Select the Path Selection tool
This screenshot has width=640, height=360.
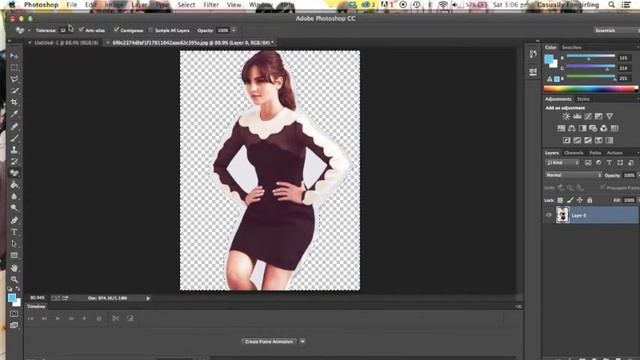click(x=14, y=244)
